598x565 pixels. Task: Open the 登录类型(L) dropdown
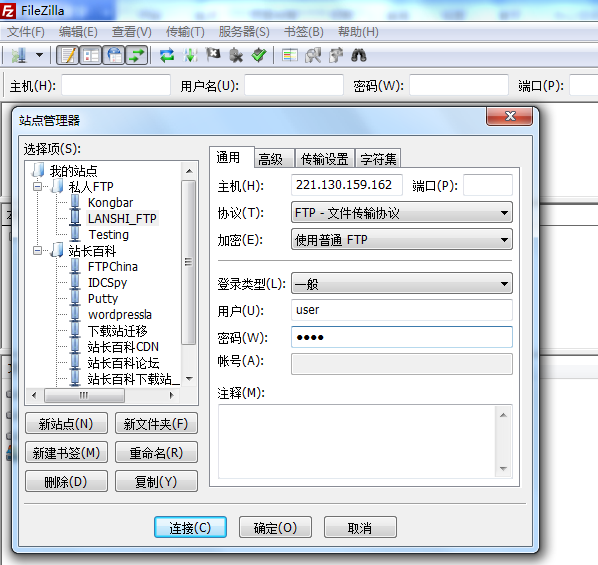(x=402, y=283)
